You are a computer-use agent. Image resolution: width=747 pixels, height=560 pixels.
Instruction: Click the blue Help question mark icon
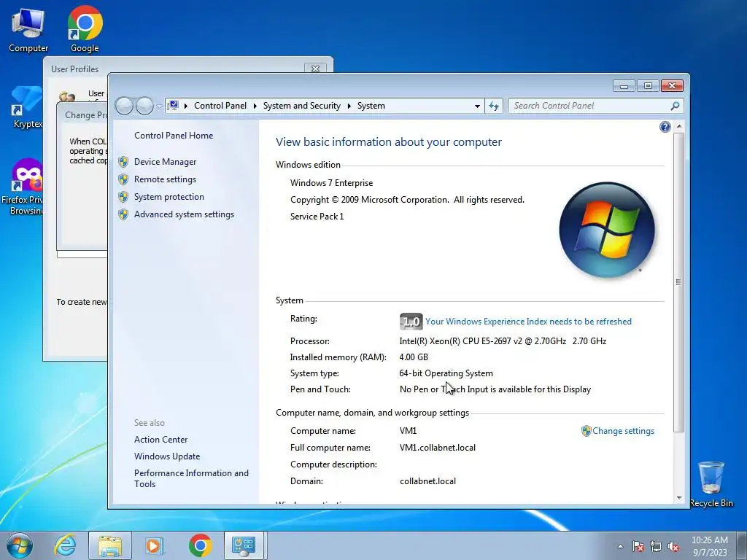(x=665, y=127)
